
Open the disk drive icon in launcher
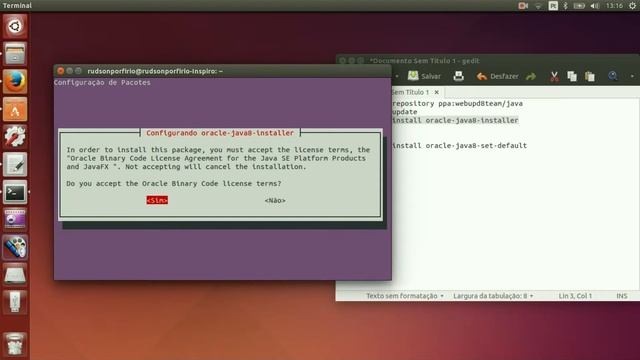15,275
